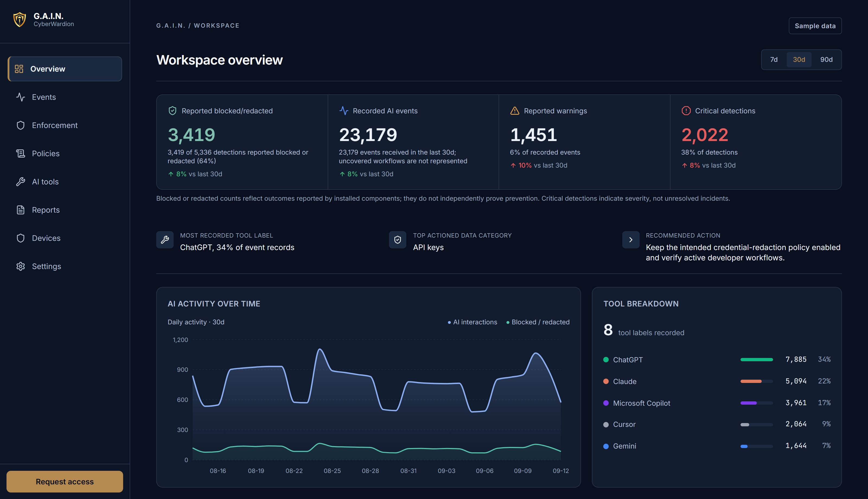Click the Cursor usage progress bar

pyautogui.click(x=757, y=425)
